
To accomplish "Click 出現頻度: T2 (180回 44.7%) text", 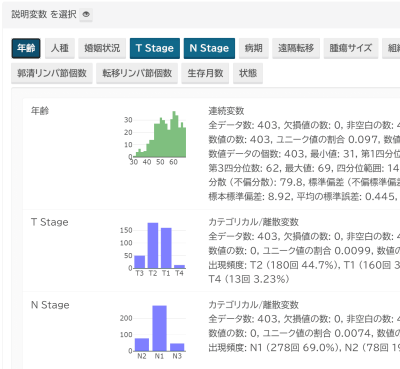I will point(273,265).
